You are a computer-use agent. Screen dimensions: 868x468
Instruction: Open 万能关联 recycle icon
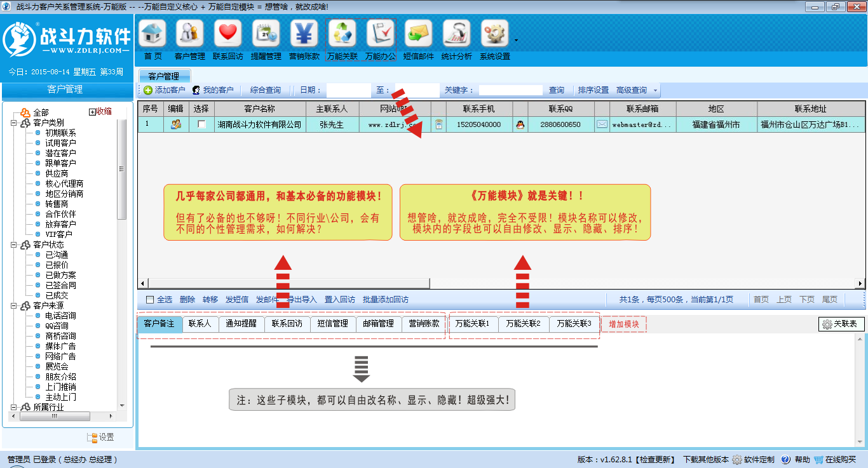(342, 34)
